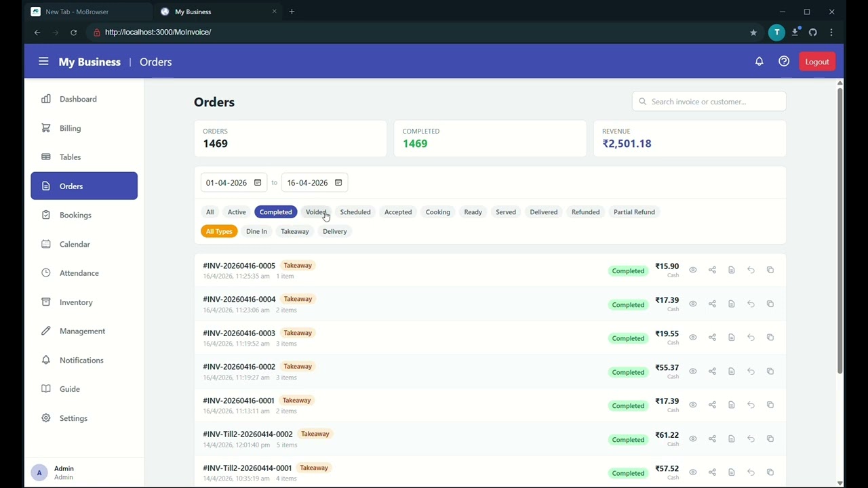The width and height of the screenshot is (868, 488).
Task: View order INV-20260416-0002 eye icon
Action: click(693, 371)
